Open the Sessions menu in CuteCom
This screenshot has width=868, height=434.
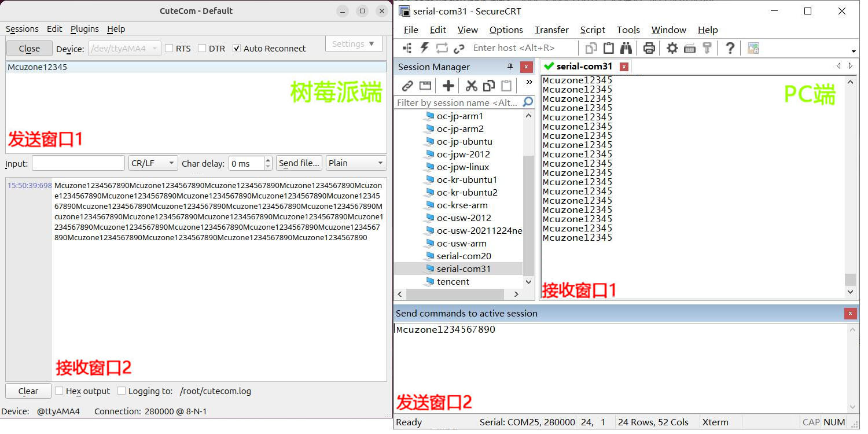[22, 29]
